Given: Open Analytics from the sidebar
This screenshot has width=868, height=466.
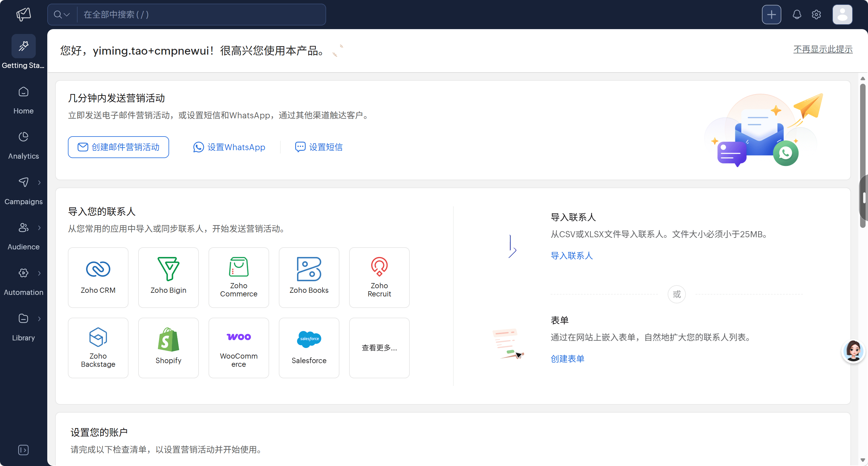Looking at the screenshot, I should 24,145.
